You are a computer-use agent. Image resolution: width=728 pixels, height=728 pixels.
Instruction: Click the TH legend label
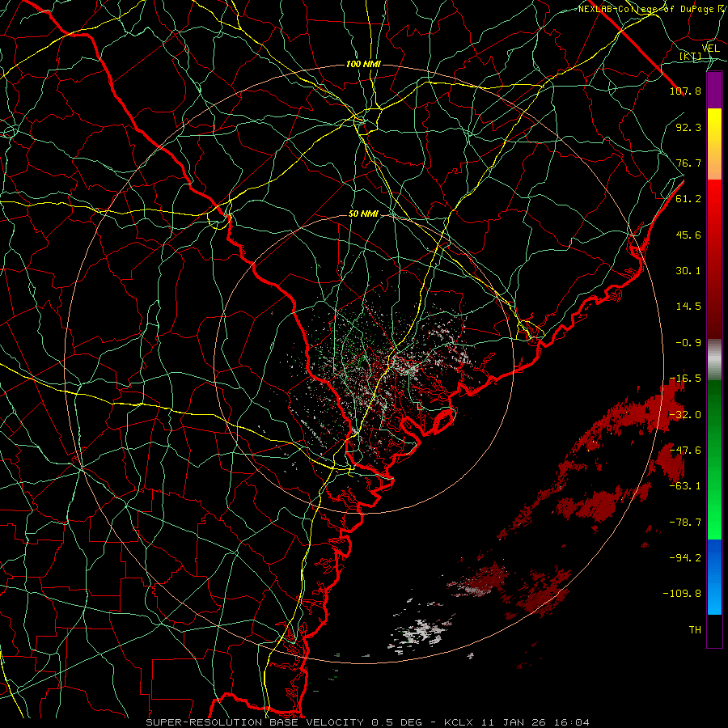point(695,629)
